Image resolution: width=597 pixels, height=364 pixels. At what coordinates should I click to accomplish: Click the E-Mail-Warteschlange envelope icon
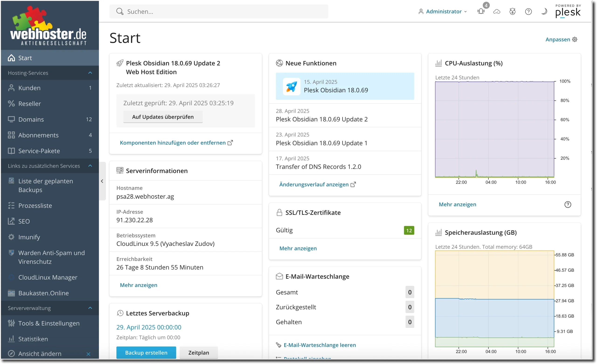pos(279,276)
